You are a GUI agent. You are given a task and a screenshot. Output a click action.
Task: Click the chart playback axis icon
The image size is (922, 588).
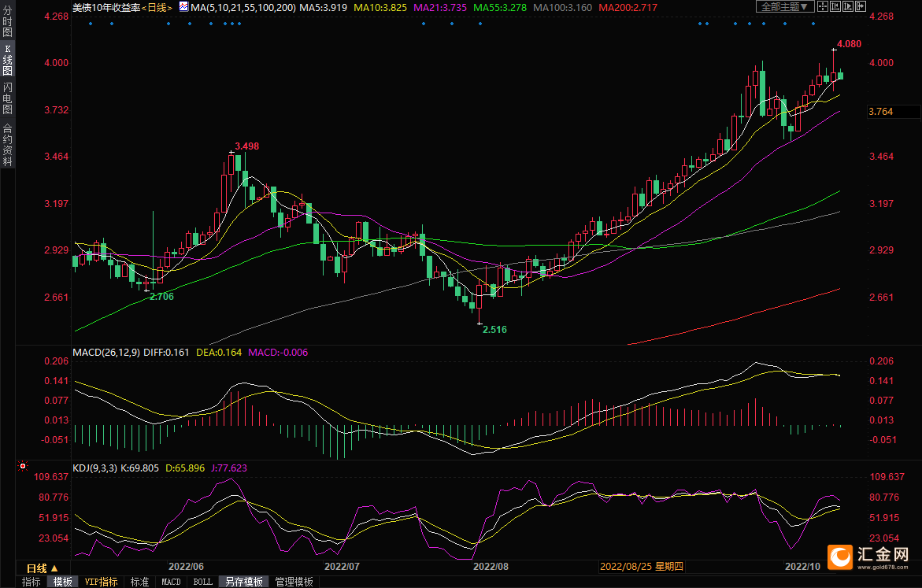tap(848, 6)
